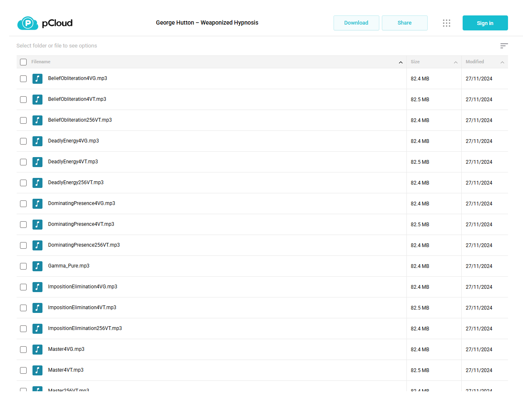Screen dimensions: 523x420
Task: Click music icon for ImpositionElimination4VG.mp3
Action: coord(37,287)
